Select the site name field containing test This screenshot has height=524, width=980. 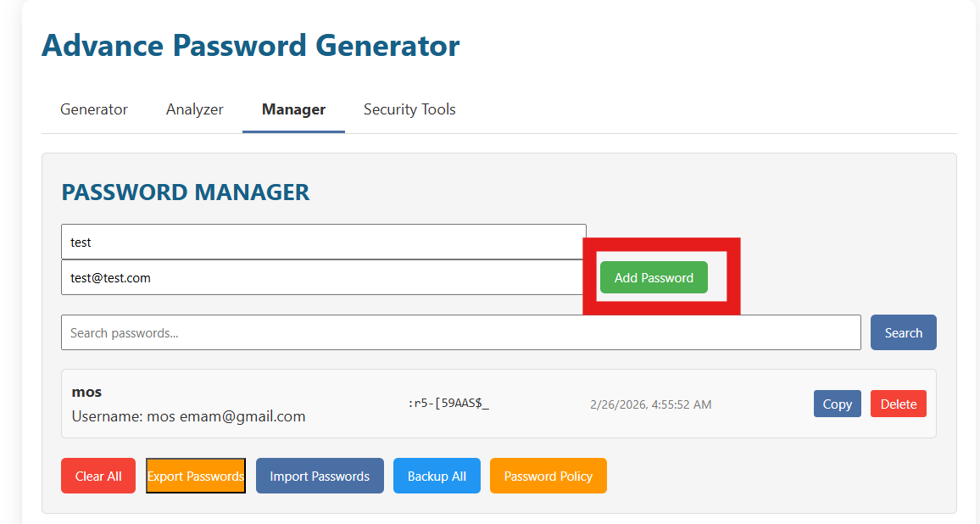click(322, 242)
